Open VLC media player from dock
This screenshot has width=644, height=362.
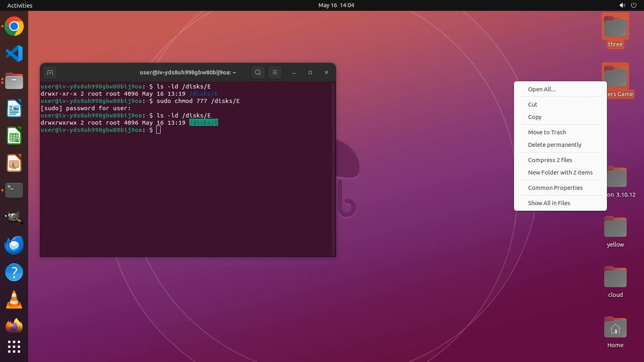coord(14,300)
